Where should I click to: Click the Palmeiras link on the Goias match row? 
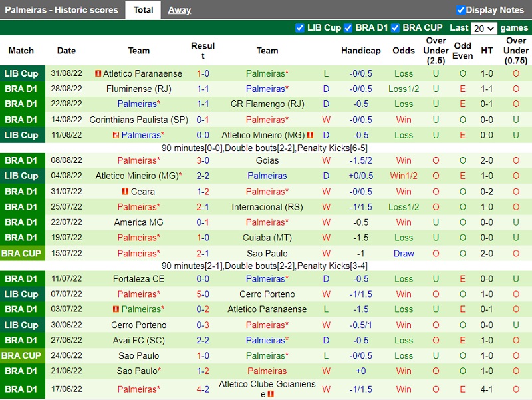pyautogui.click(x=138, y=160)
